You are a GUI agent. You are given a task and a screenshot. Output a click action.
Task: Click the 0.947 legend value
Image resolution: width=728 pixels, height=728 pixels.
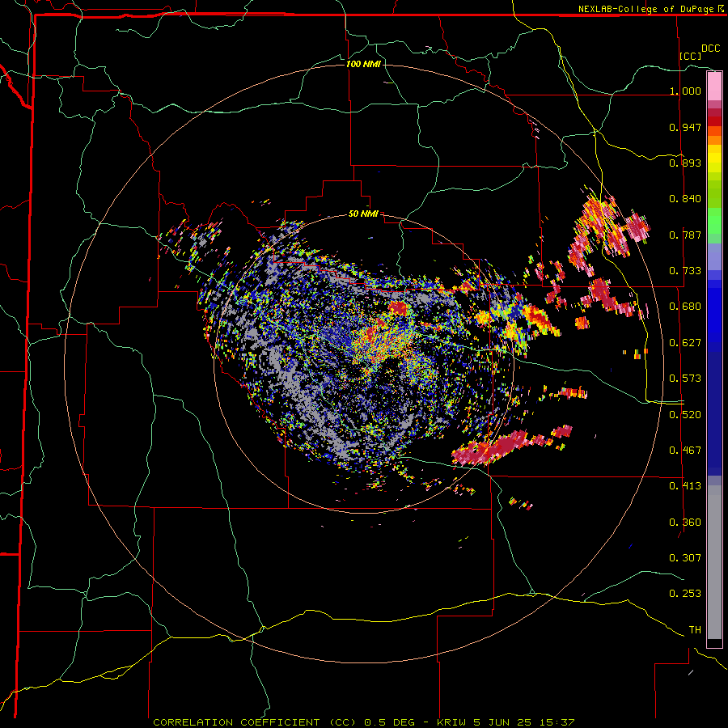click(685, 127)
